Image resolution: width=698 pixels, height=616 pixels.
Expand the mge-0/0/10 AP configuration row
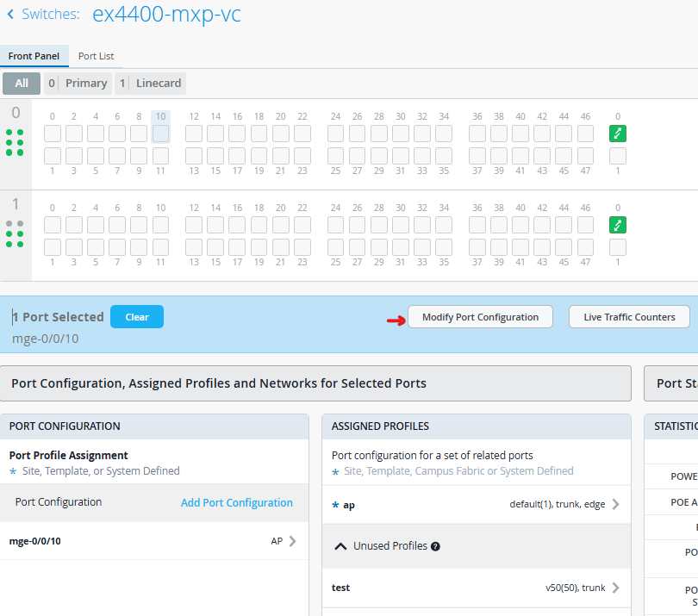click(x=154, y=541)
